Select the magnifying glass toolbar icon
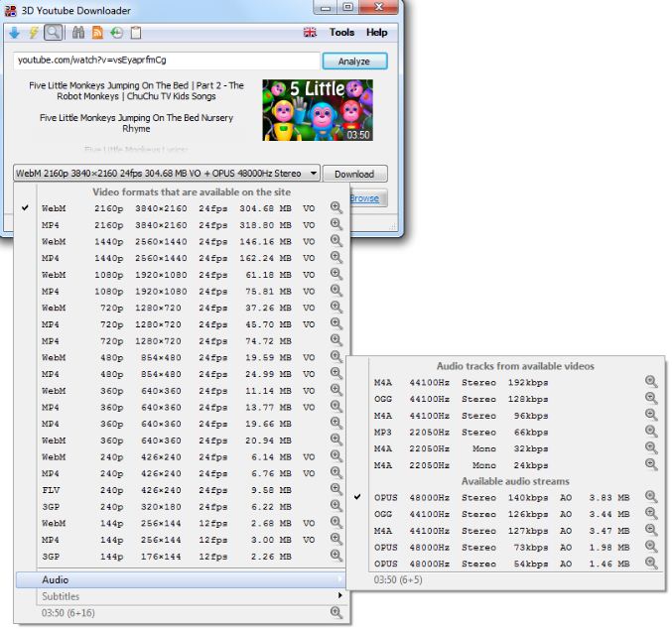Screen dimensions: 672x630 pyautogui.click(x=53, y=33)
